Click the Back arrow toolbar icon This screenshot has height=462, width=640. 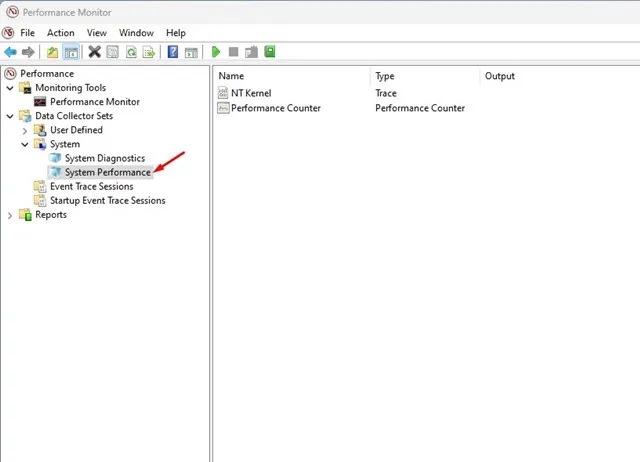10,52
